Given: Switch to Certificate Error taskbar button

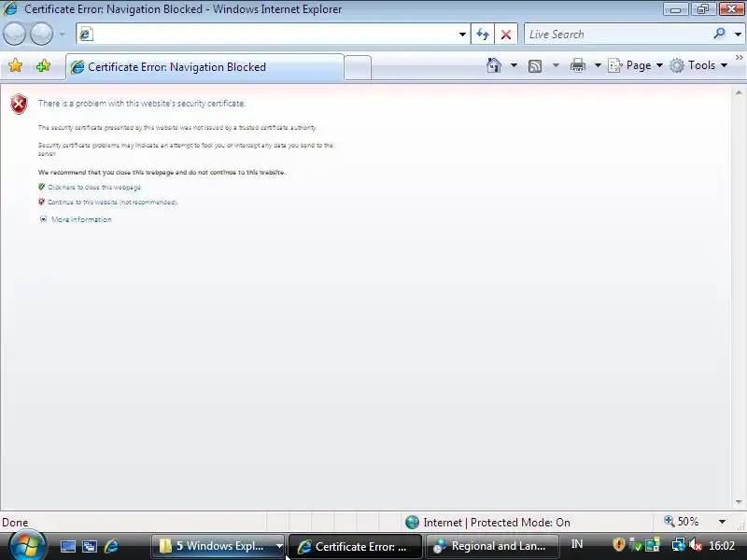Looking at the screenshot, I should (356, 546).
